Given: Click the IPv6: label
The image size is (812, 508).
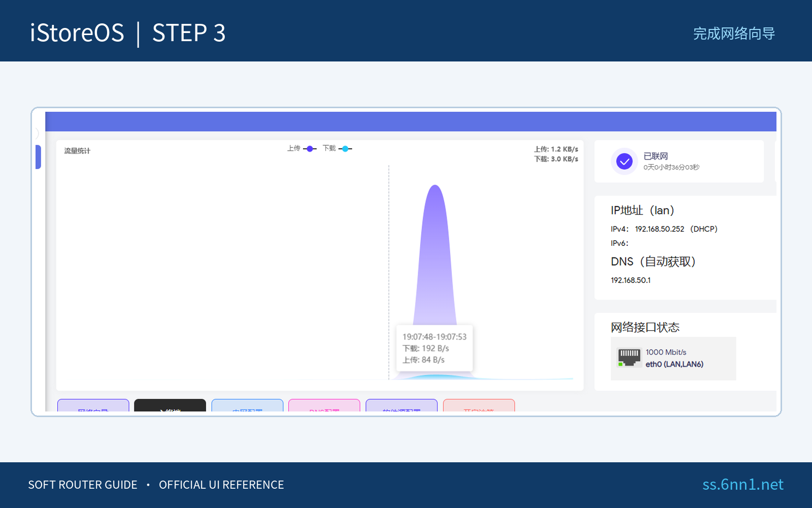Looking at the screenshot, I should [620, 243].
